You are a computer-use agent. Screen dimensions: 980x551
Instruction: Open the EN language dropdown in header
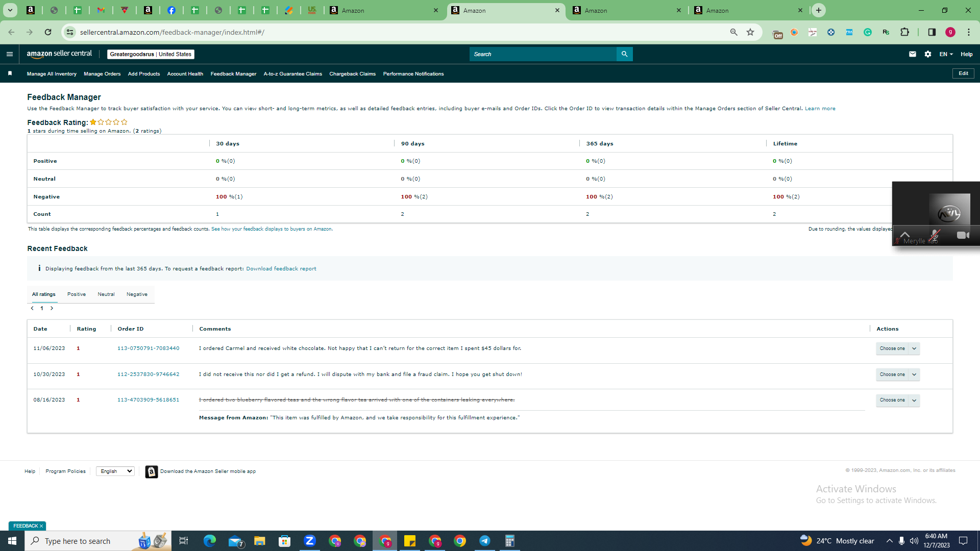click(946, 54)
